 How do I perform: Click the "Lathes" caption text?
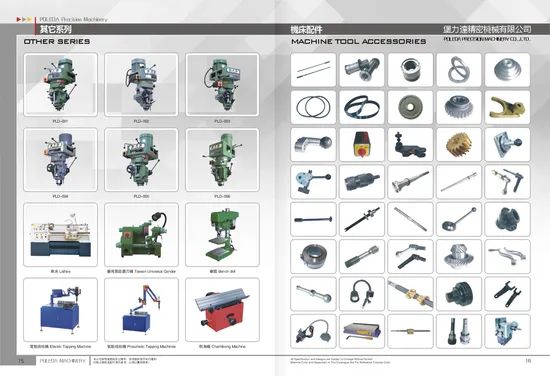(61, 271)
